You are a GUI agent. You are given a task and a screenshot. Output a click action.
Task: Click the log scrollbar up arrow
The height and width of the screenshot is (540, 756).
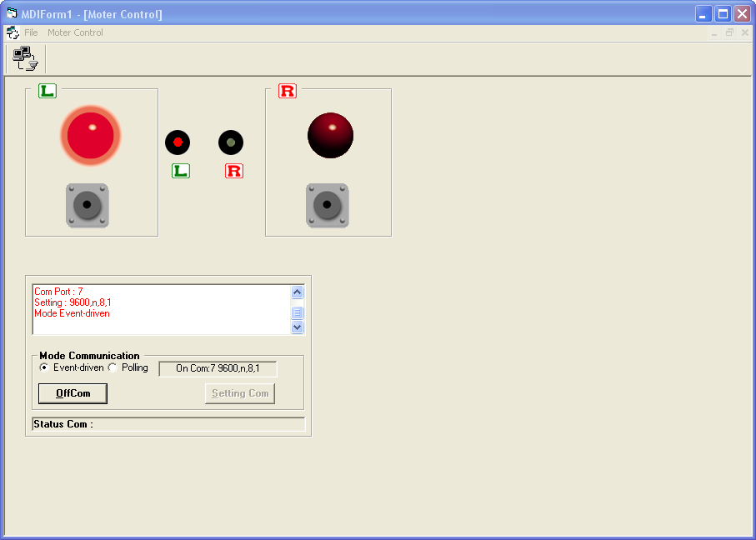pyautogui.click(x=297, y=292)
